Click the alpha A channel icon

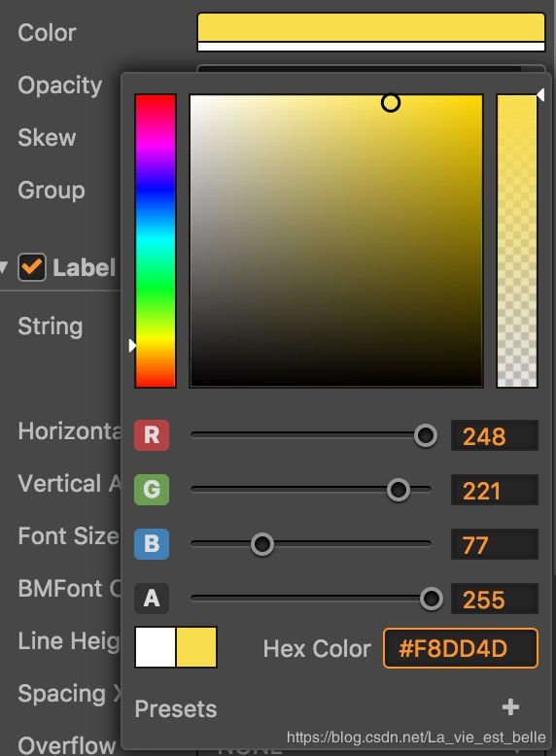click(x=152, y=599)
